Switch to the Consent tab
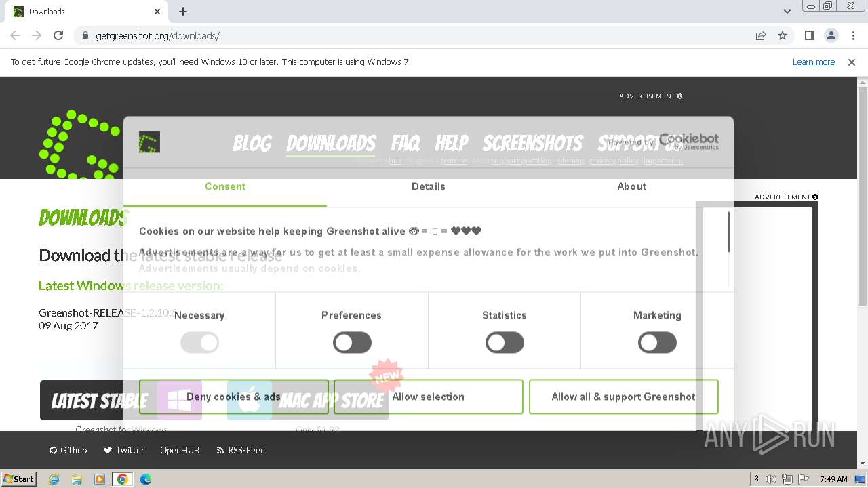Viewport: 868px width, 488px height. tap(225, 186)
